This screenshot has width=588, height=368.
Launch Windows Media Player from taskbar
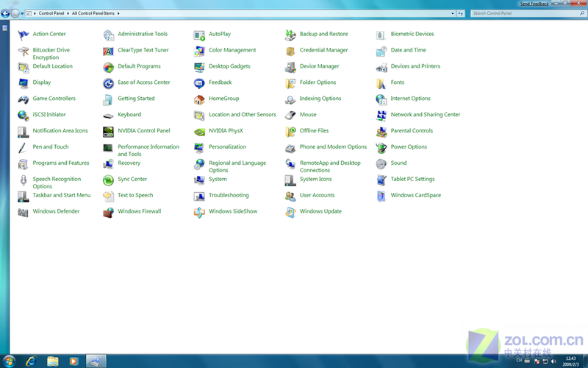pyautogui.click(x=74, y=361)
